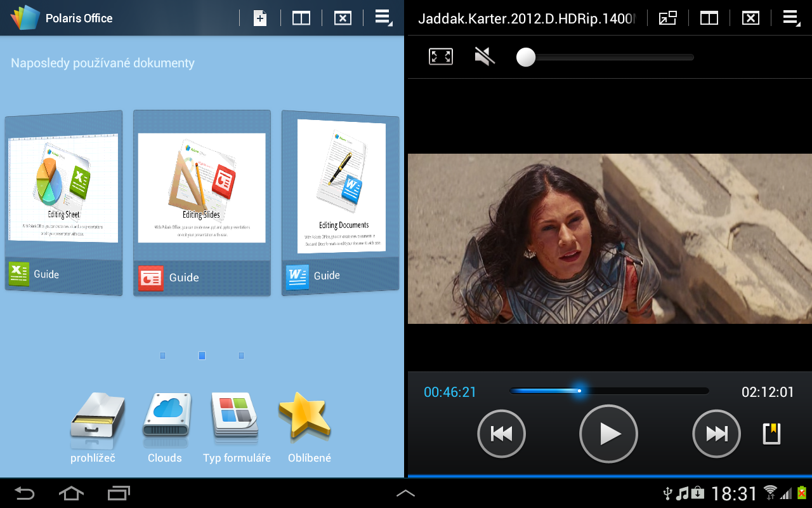Adjust the volume slider
This screenshot has height=508, width=812.
(525, 57)
